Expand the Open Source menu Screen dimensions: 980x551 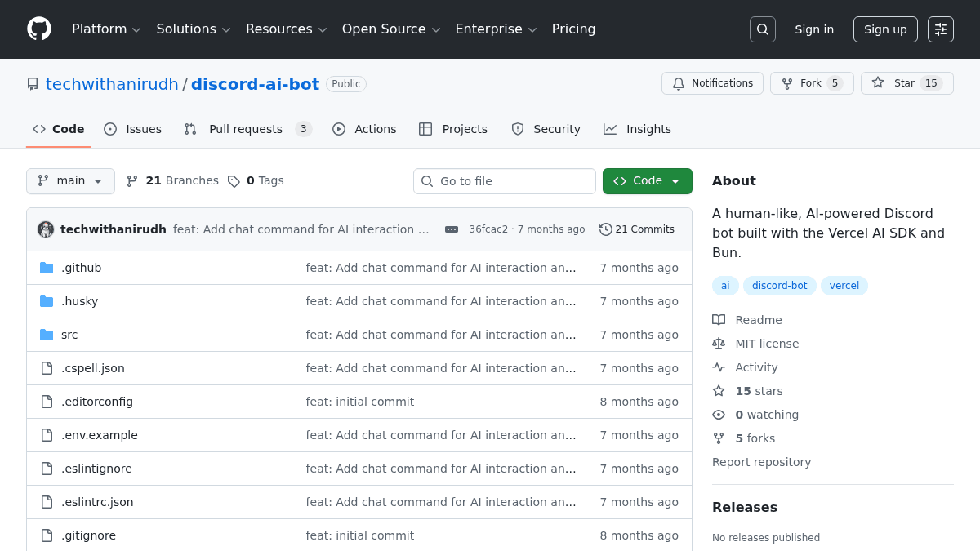(x=391, y=29)
